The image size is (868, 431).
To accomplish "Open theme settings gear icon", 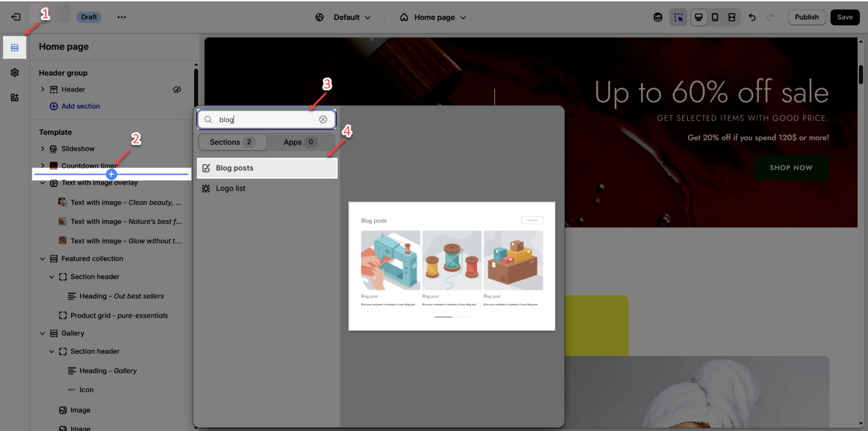I will [x=15, y=73].
